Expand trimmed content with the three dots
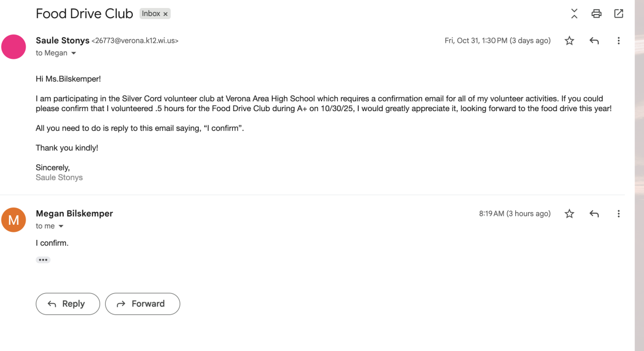 (x=43, y=260)
